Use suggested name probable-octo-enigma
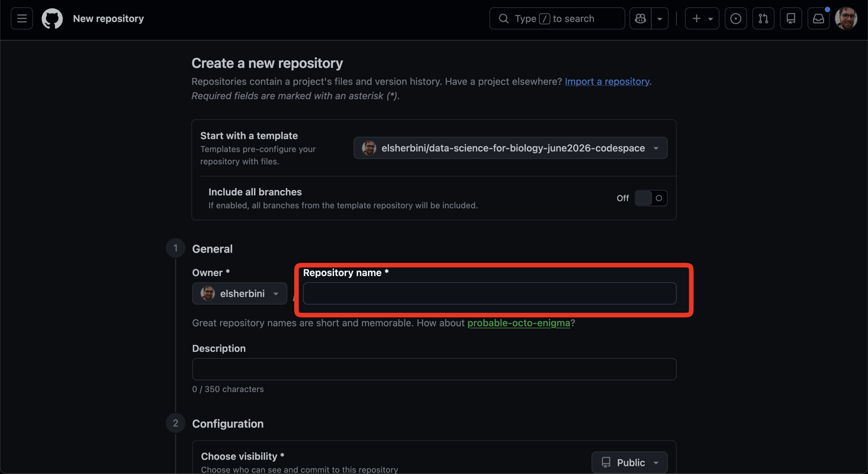868x474 pixels. pos(519,323)
